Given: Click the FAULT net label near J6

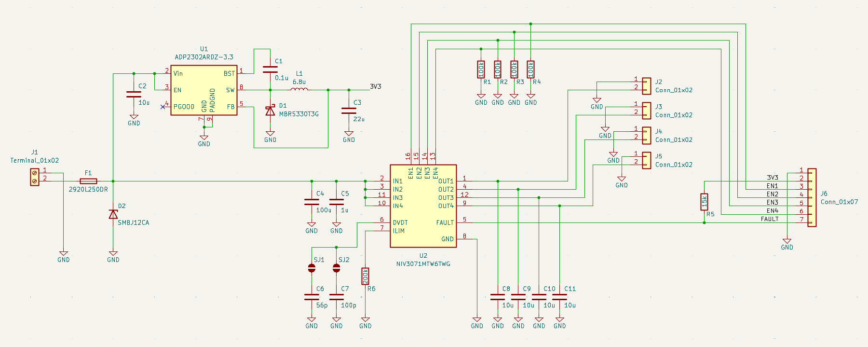Looking at the screenshot, I should pos(770,219).
